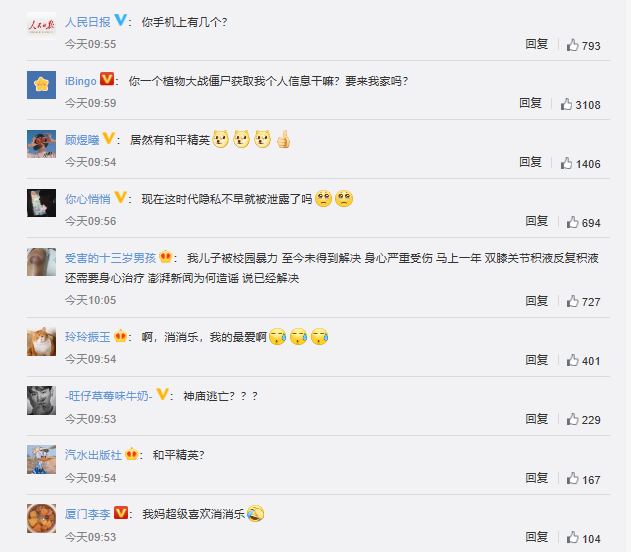The width and height of the screenshot is (631, 552).
Task: Like the comment showing 1406 likes
Action: (566, 163)
